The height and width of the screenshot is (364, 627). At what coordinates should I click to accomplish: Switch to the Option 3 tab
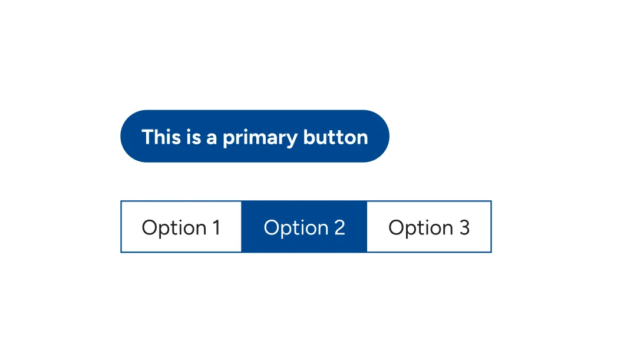[x=429, y=227]
